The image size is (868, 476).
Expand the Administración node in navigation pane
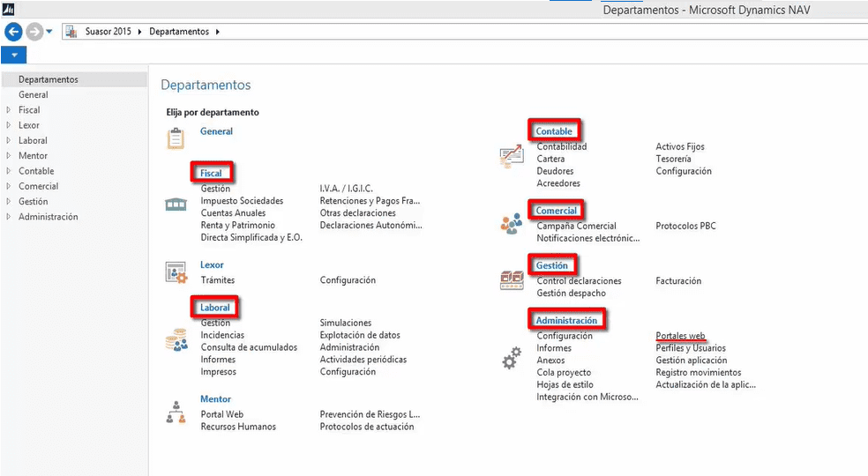coord(8,217)
